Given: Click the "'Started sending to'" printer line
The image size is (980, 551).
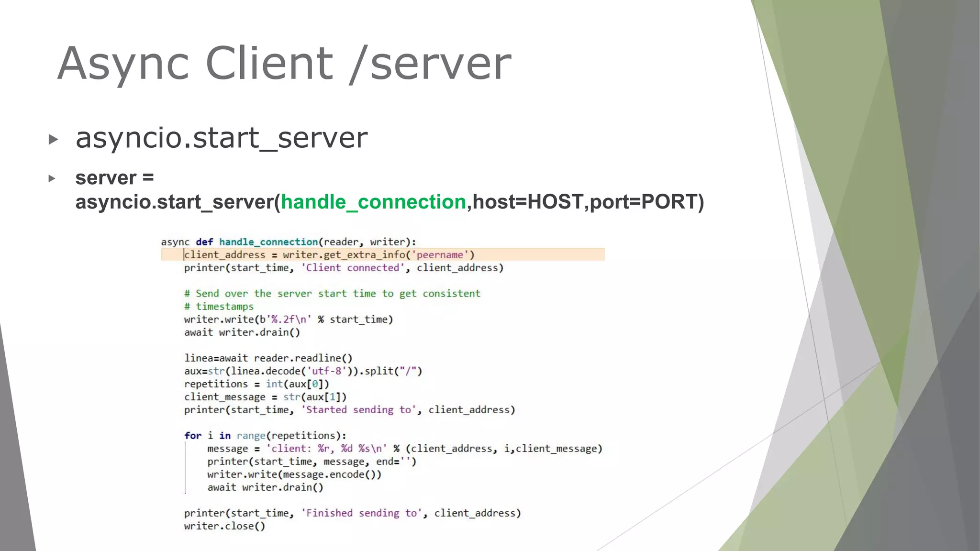Looking at the screenshot, I should click(x=350, y=410).
